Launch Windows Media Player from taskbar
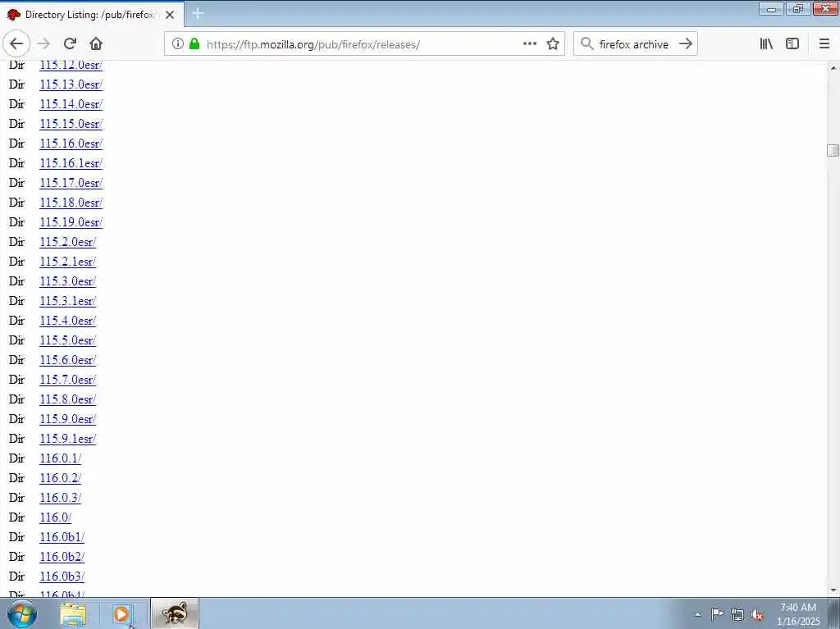This screenshot has width=840, height=629. point(121,614)
